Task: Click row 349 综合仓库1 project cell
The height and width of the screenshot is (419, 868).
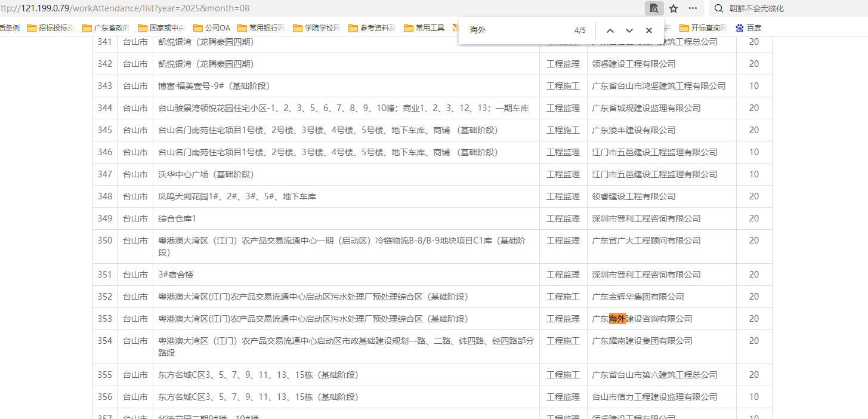Action: tap(177, 218)
